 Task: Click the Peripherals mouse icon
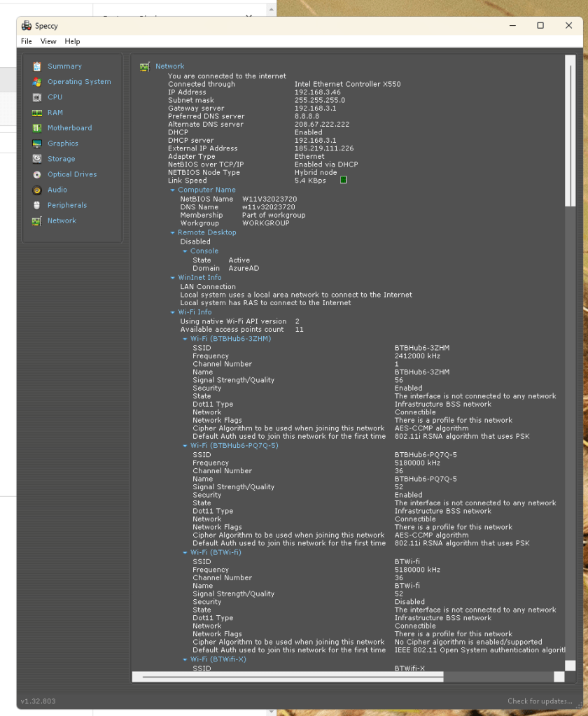37,206
